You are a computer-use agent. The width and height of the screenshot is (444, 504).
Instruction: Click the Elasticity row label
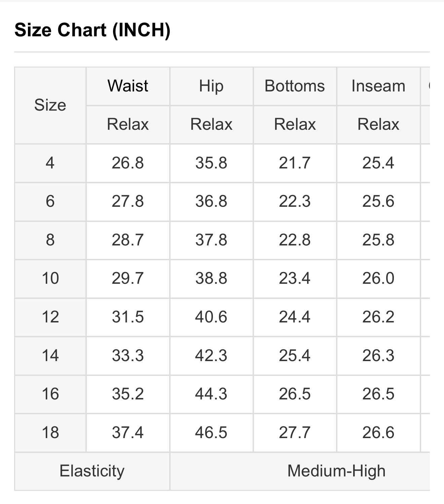click(92, 471)
